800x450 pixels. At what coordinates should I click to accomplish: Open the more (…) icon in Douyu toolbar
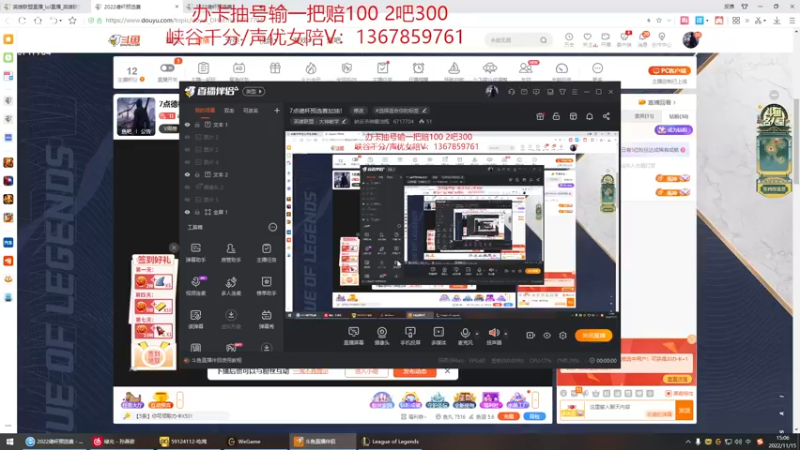[597, 68]
